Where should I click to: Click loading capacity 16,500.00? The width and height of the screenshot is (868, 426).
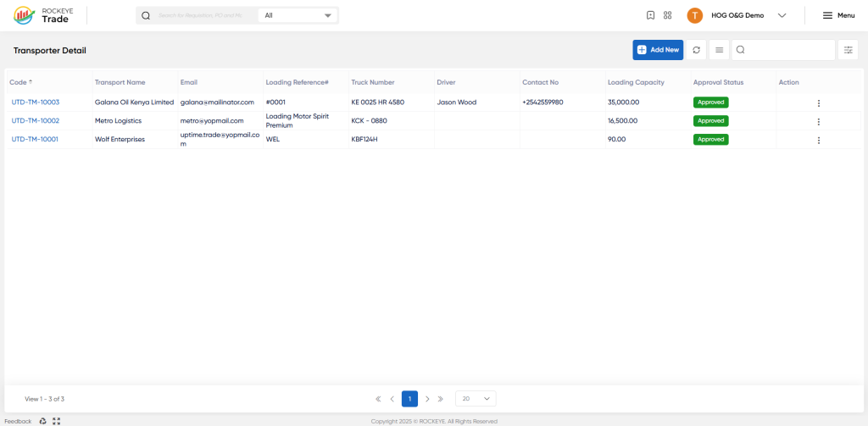pos(623,120)
